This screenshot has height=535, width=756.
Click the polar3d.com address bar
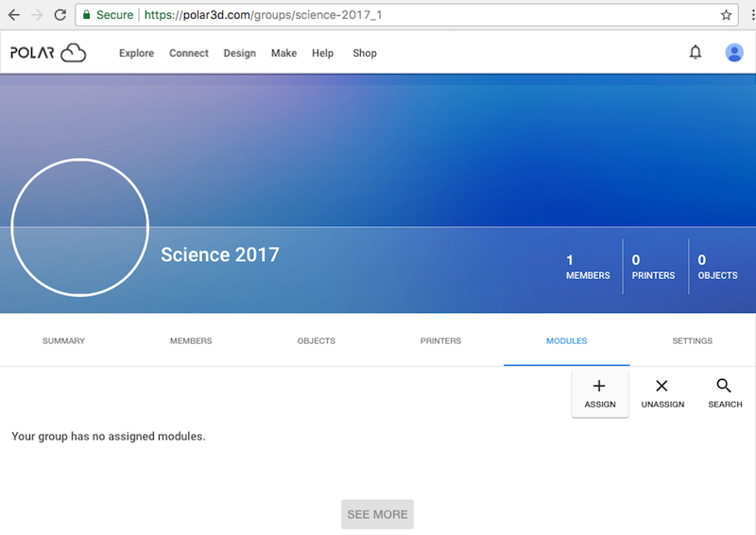click(406, 15)
